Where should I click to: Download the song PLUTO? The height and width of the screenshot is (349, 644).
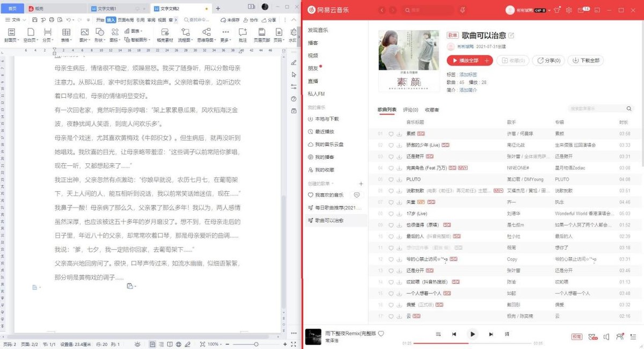[x=399, y=179]
